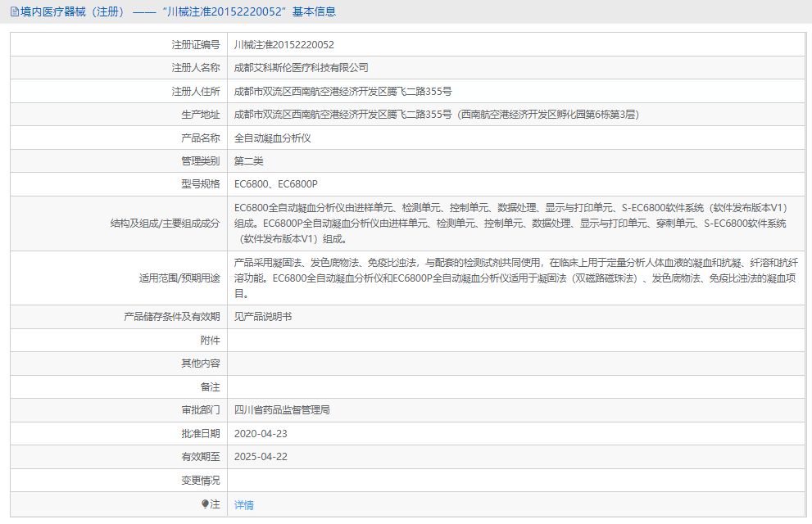Click the 产品储存条件及有效期 label
This screenshot has height=524, width=812.
pyautogui.click(x=172, y=317)
